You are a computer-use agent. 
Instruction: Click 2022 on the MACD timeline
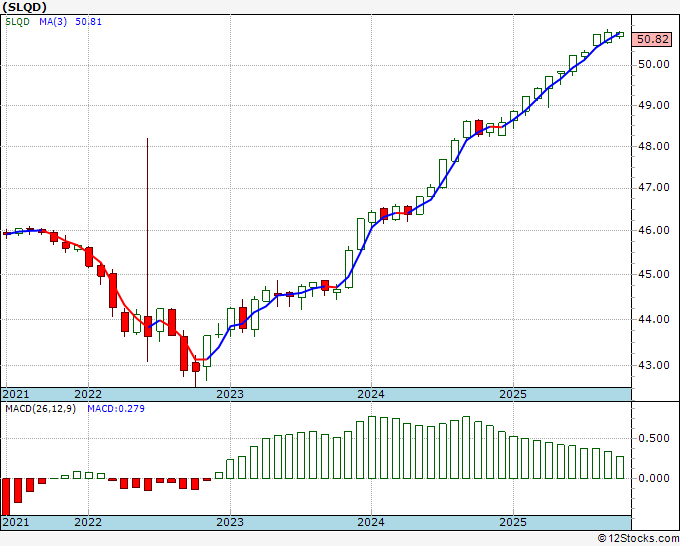[88, 522]
